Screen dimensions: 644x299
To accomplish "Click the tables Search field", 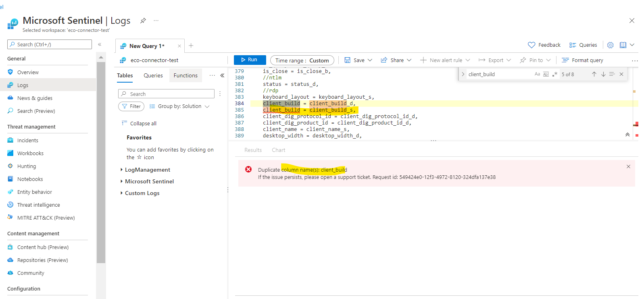I will pyautogui.click(x=166, y=94).
